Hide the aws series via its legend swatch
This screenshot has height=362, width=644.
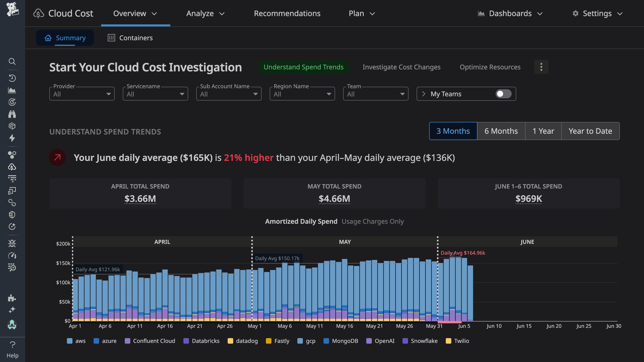[x=70, y=341]
